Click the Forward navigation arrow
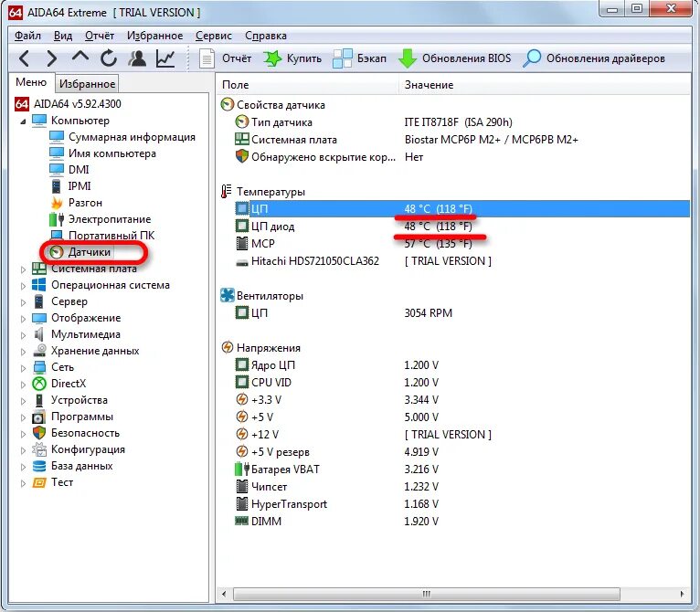Image resolution: width=700 pixels, height=612 pixels. coord(52,58)
